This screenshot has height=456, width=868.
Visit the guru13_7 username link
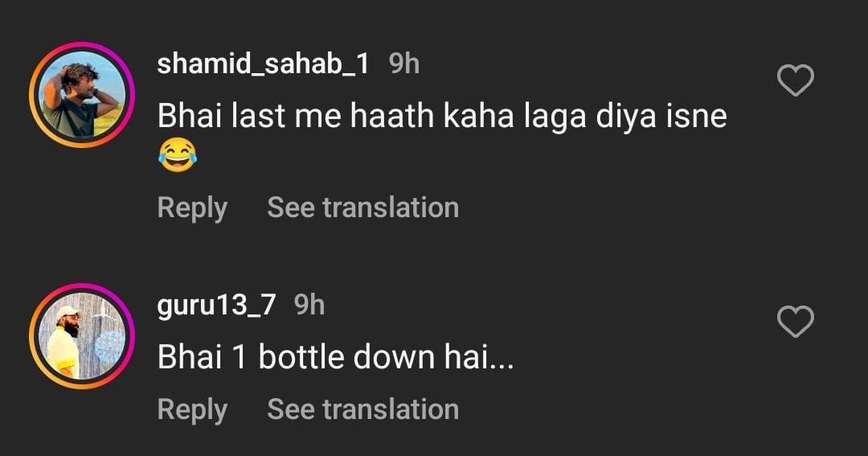(x=216, y=305)
